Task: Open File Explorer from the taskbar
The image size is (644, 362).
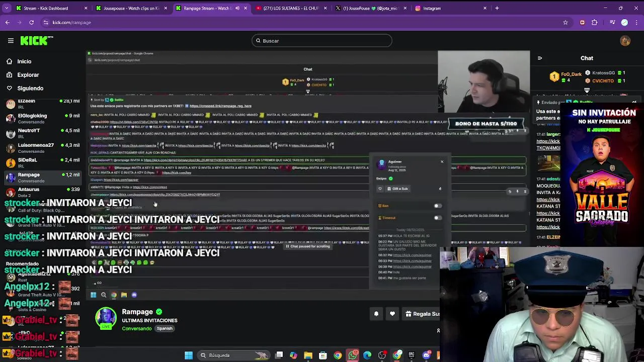Action: 308,355
